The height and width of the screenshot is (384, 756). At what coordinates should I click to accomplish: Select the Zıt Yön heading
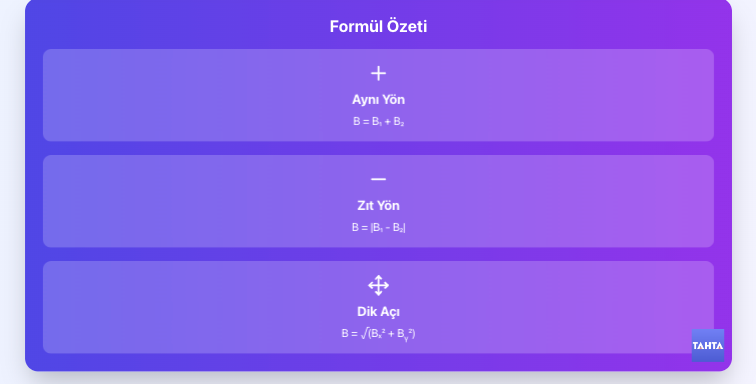pos(378,206)
